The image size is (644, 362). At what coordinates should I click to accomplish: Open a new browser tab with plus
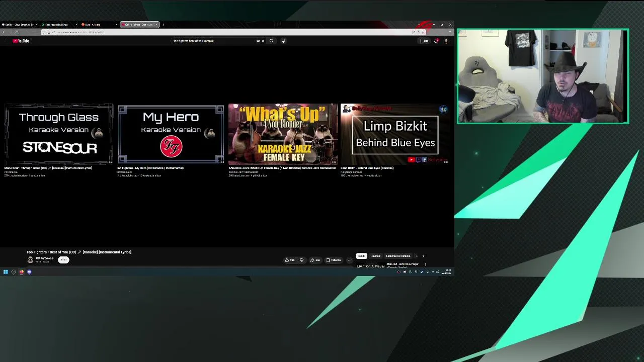tap(163, 25)
